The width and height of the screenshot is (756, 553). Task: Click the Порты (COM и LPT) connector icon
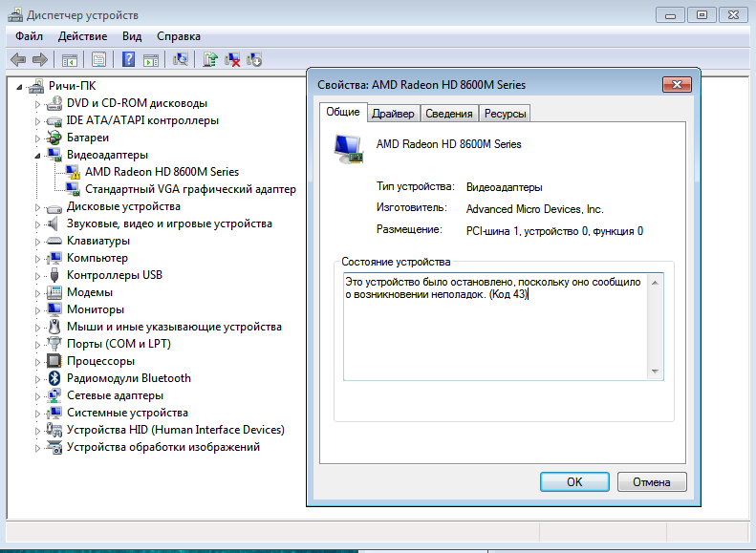pyautogui.click(x=54, y=344)
